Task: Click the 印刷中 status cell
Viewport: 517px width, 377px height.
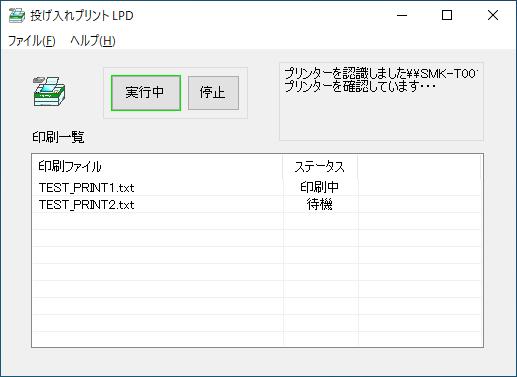Action: pyautogui.click(x=320, y=187)
